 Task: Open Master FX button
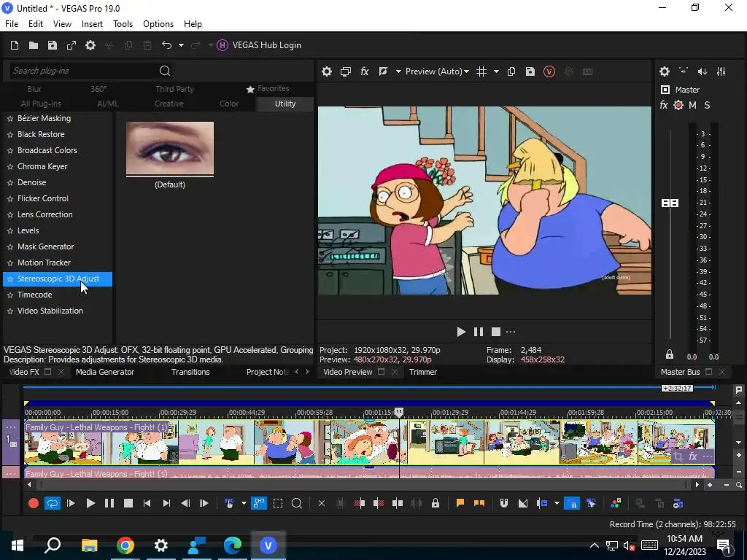pyautogui.click(x=664, y=105)
